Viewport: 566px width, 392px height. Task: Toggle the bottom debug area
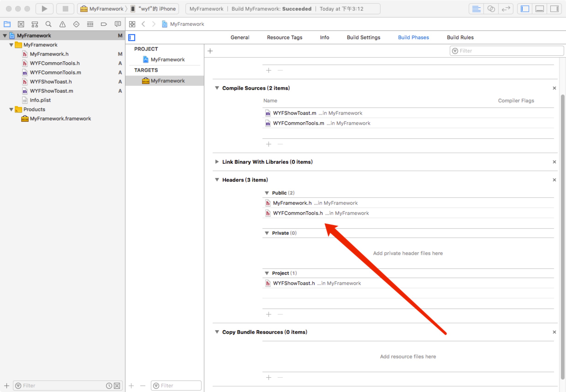tap(539, 9)
